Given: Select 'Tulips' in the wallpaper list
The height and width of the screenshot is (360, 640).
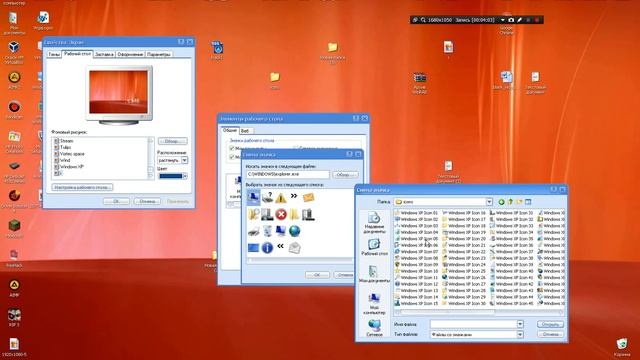Looking at the screenshot, I should click(65, 147).
